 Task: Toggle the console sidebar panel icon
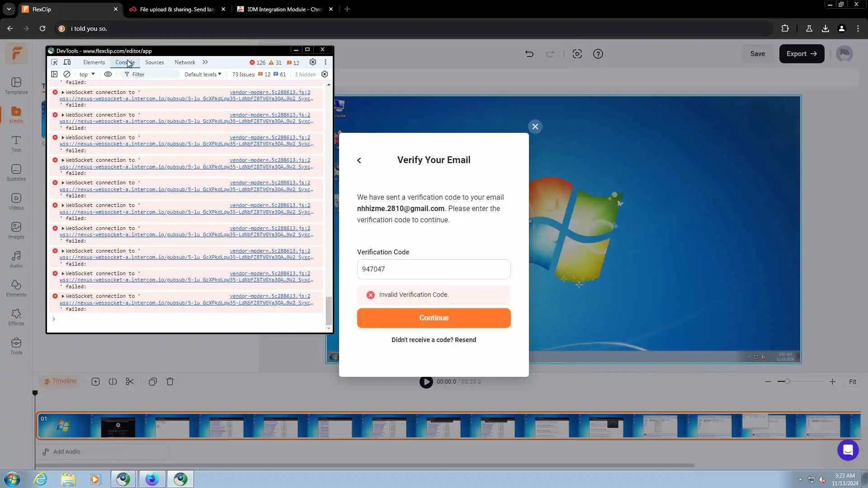click(x=54, y=74)
